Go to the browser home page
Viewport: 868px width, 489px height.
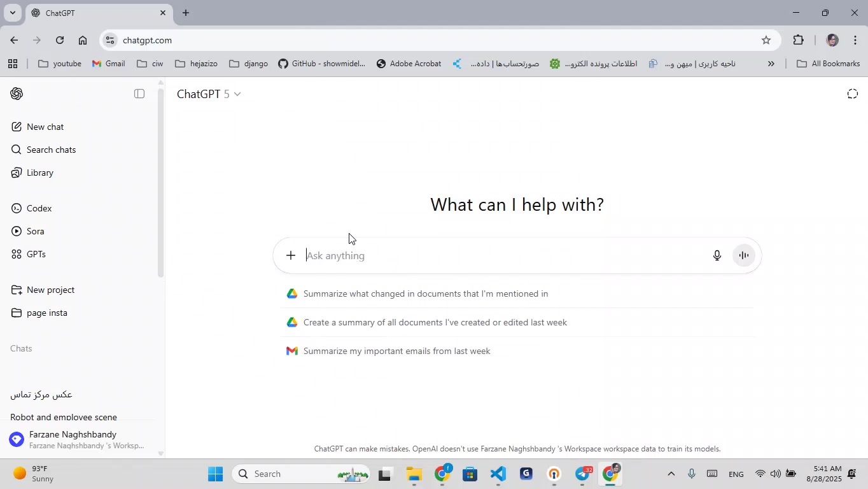tap(83, 40)
